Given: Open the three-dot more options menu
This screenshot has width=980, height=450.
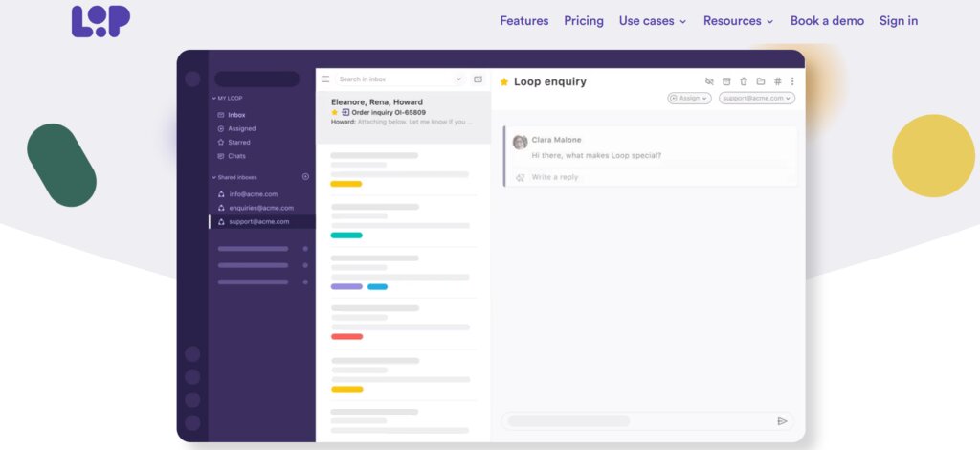Looking at the screenshot, I should coord(792,81).
